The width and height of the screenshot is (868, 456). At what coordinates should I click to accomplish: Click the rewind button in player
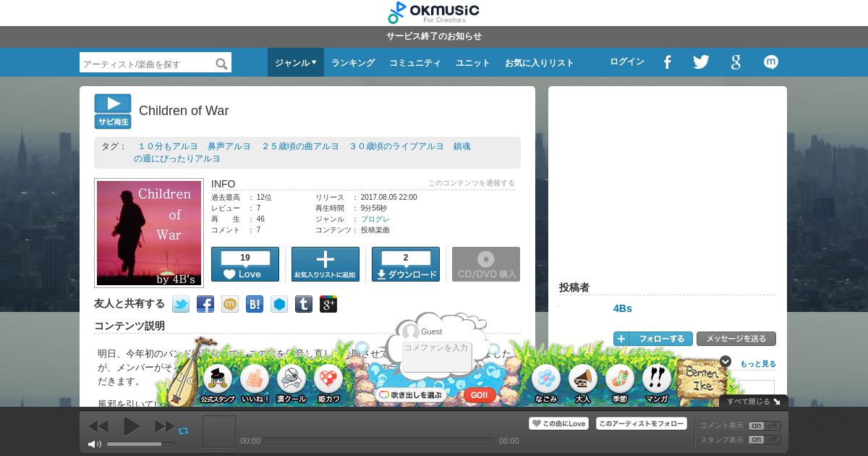(98, 426)
